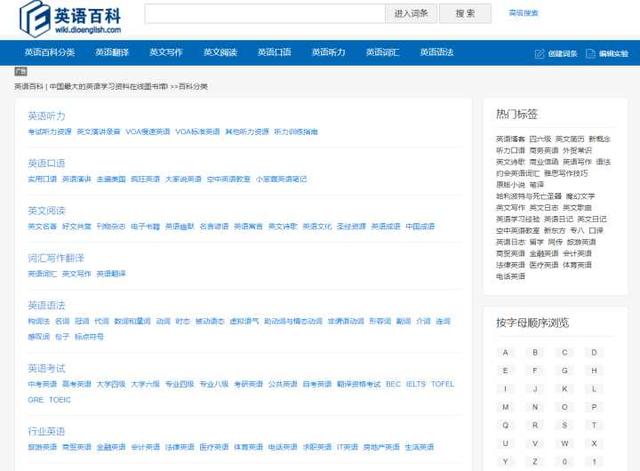Image resolution: width=640 pixels, height=471 pixels.
Task: Click the 词汇写作翻译 category heading
Action: pyautogui.click(x=56, y=258)
